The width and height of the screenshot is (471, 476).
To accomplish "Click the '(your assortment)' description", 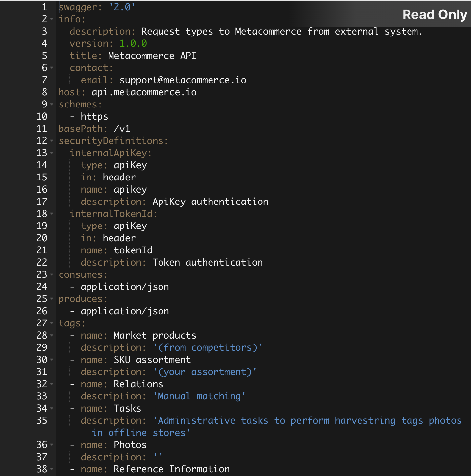I will pos(205,372).
